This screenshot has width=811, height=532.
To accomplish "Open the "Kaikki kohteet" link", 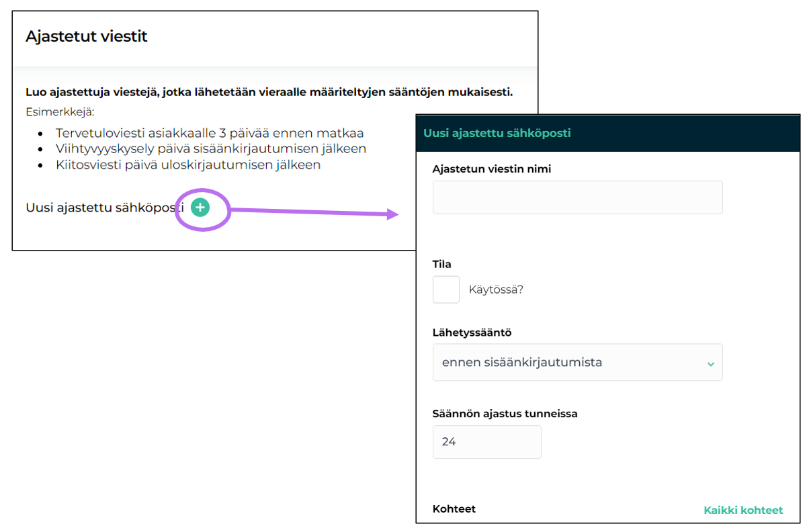I will coord(743,511).
